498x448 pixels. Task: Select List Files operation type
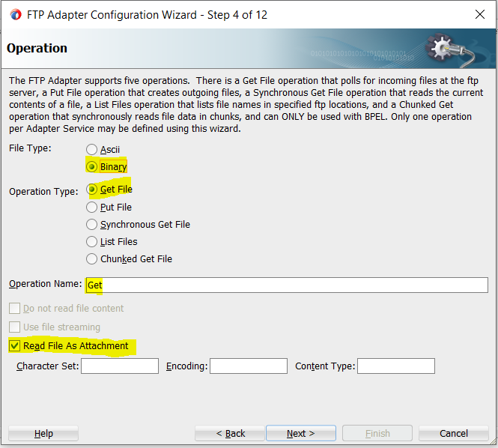[x=92, y=241]
